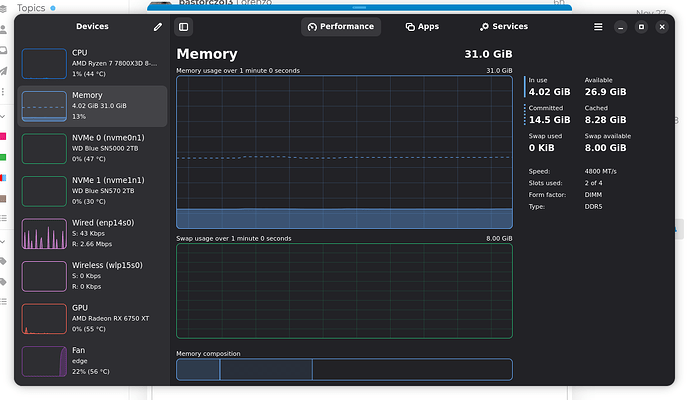Screen dimensions: 689x400
Task: Toggle the sidebar panel button
Action: (x=184, y=27)
